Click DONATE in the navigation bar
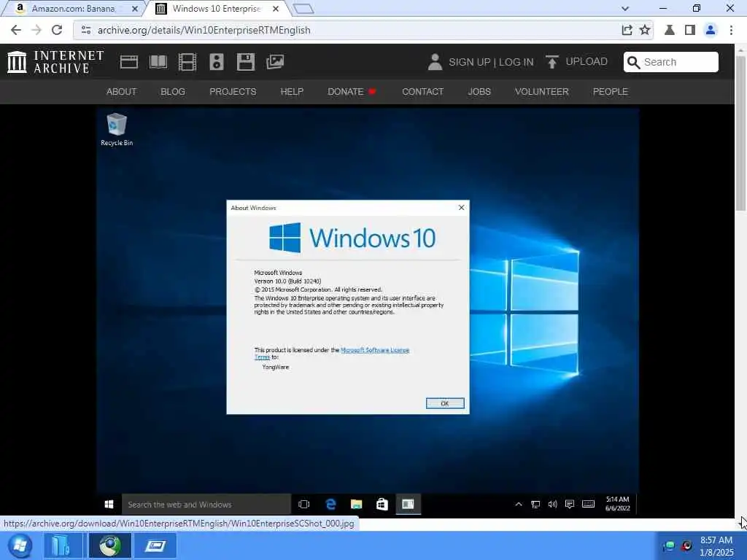Screen dimensions: 747x560 (345, 91)
